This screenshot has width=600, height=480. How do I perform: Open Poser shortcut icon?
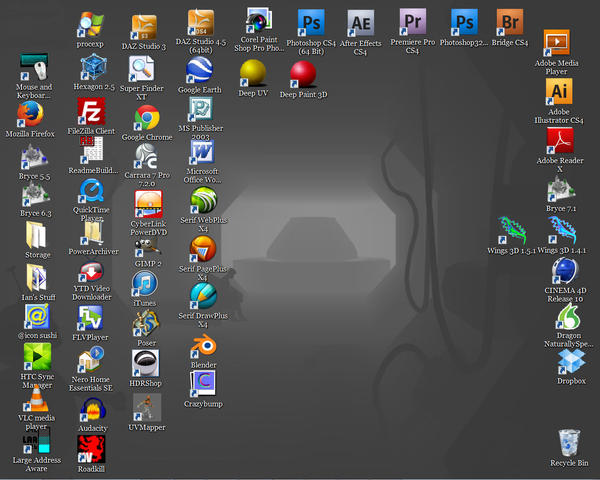146,324
